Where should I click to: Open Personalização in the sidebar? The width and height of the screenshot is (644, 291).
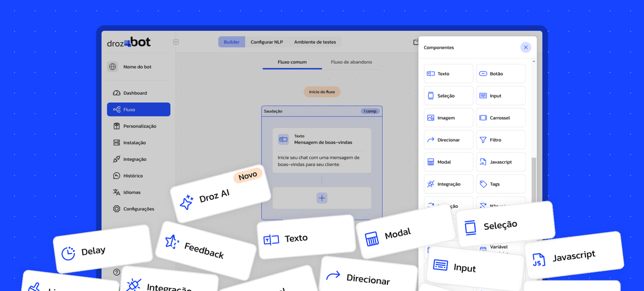(x=138, y=126)
